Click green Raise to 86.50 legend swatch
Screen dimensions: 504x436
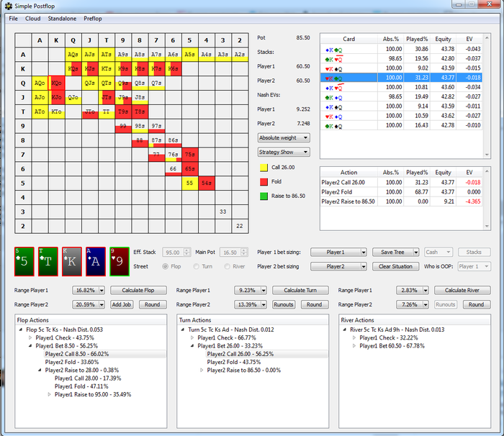click(x=264, y=196)
